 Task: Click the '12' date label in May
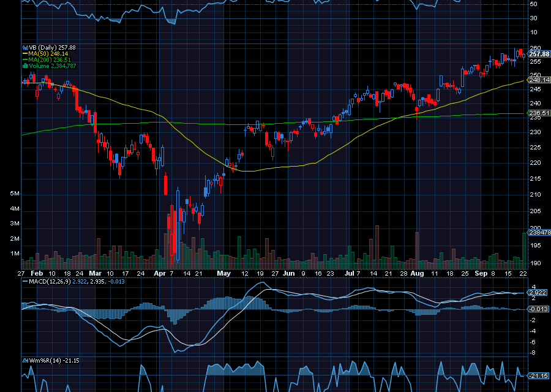[244, 274]
